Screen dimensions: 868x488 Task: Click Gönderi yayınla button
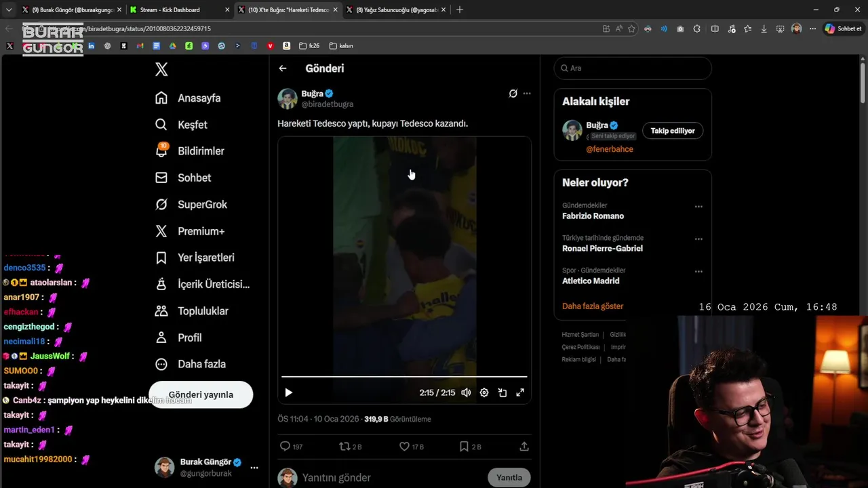[201, 394]
